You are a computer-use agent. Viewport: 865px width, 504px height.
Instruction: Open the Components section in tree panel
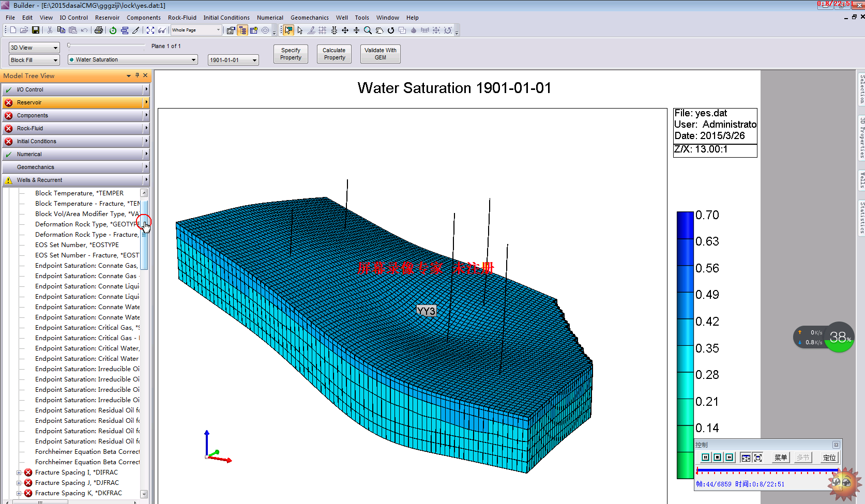point(75,115)
